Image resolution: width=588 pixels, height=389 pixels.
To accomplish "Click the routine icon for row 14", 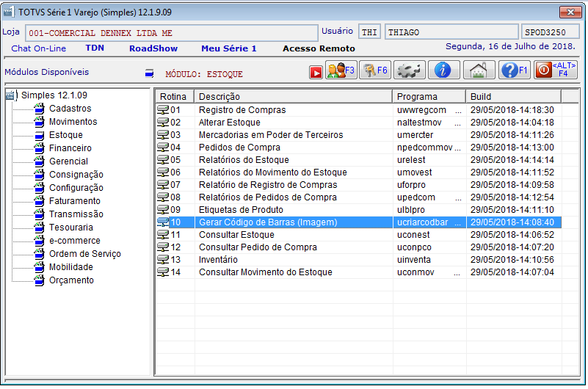I will 163,272.
